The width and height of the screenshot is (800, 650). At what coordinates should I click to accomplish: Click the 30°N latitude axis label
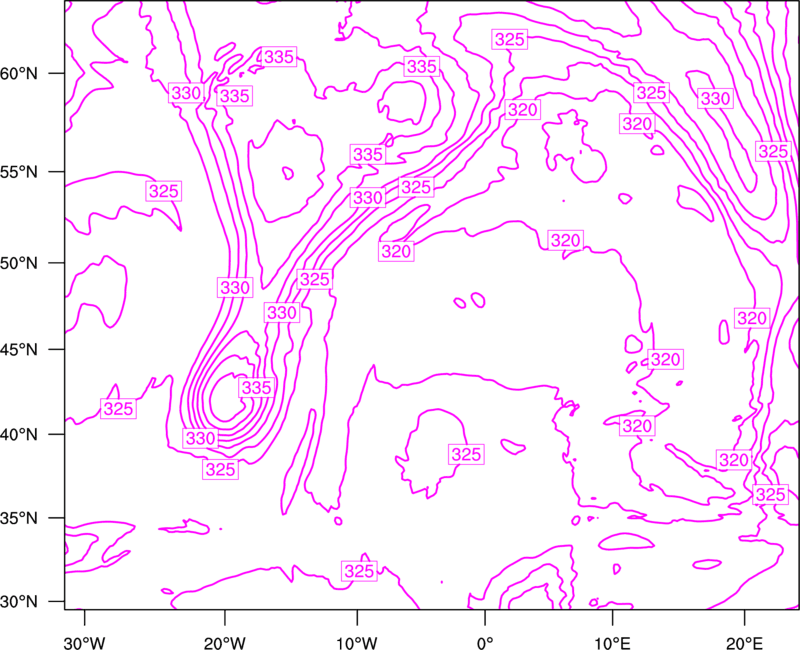click(x=19, y=602)
